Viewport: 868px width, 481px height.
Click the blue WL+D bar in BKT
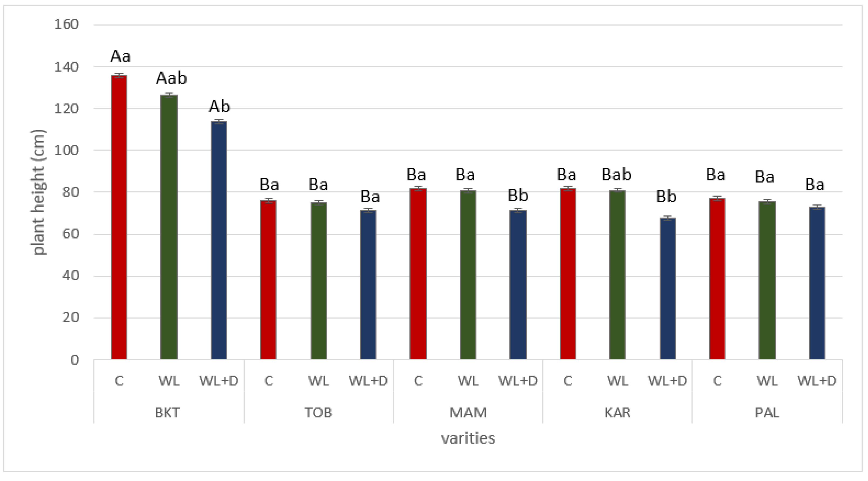pos(219,240)
